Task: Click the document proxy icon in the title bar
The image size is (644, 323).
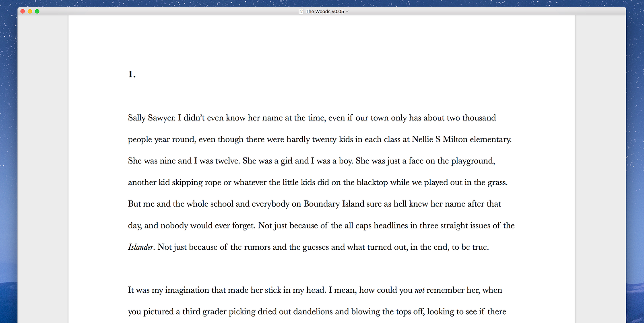Action: click(x=301, y=11)
